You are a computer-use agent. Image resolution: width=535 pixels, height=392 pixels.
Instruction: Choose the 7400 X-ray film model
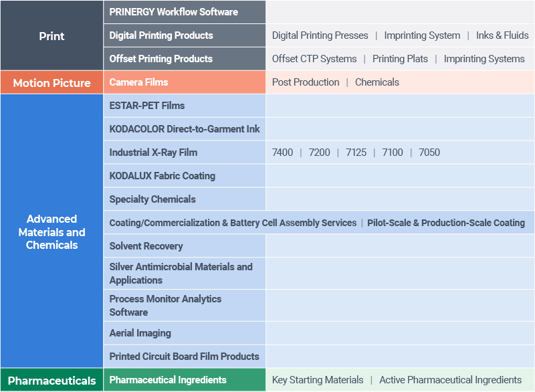(x=282, y=153)
